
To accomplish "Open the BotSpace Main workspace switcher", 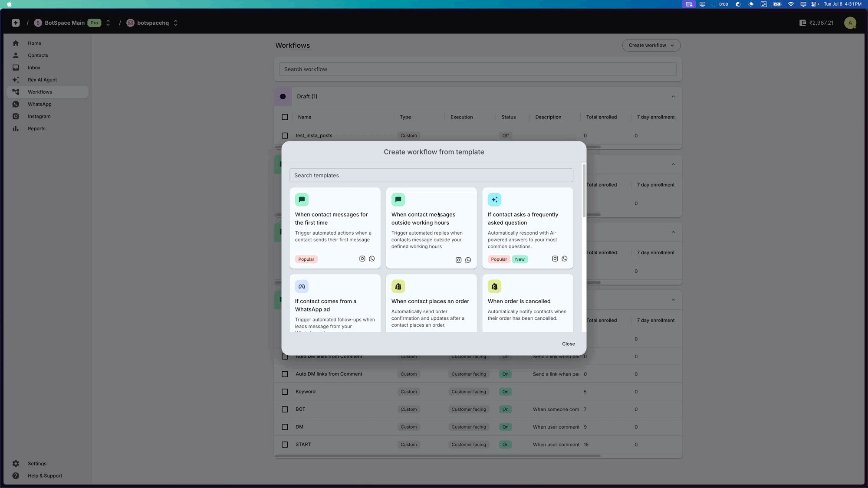I will click(x=108, y=23).
